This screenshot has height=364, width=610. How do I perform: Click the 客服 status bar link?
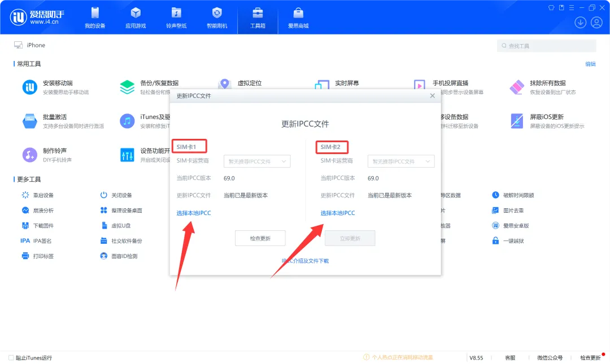(x=510, y=358)
